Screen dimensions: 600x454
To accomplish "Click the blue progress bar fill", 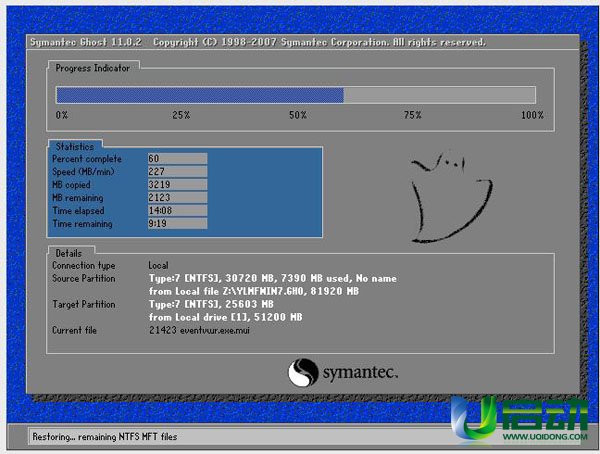I will point(200,95).
